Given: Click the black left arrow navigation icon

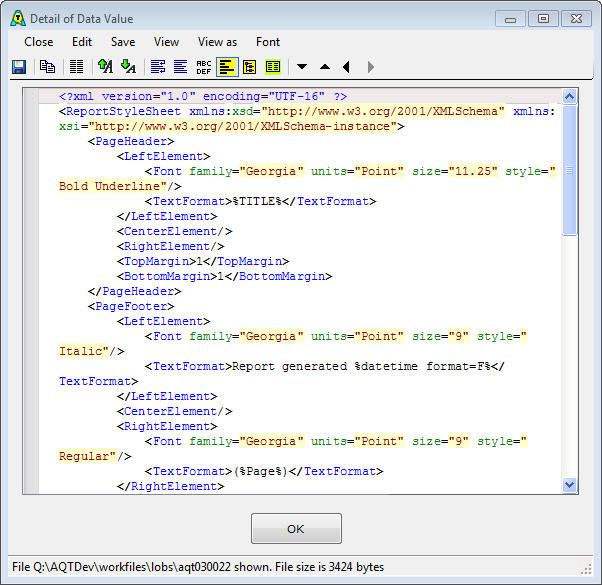Looking at the screenshot, I should [346, 67].
